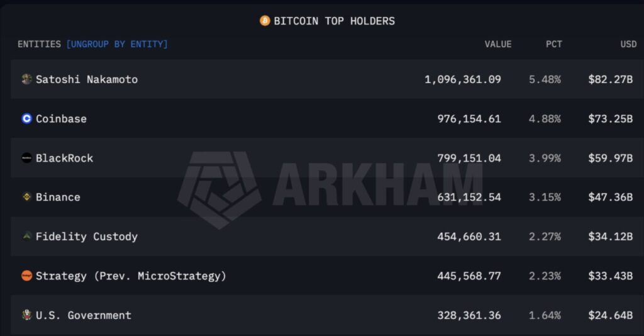
Task: Open Strategy (Prev. MicroStrategy) entity link
Action: coord(131,276)
